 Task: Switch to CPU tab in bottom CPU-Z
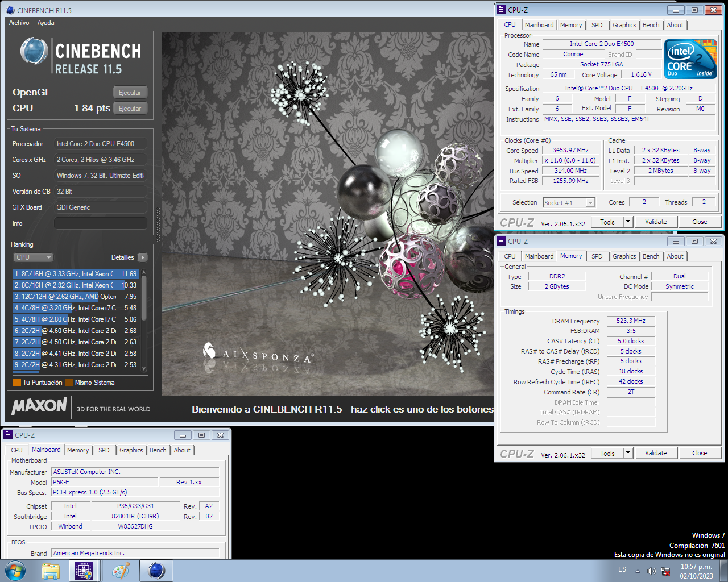click(x=17, y=450)
